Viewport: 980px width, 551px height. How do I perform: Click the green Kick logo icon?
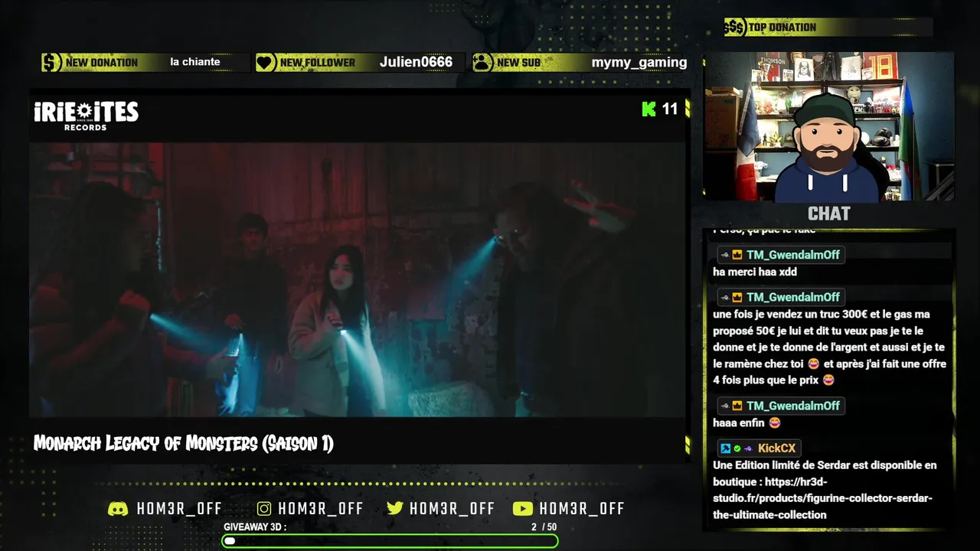pyautogui.click(x=649, y=109)
